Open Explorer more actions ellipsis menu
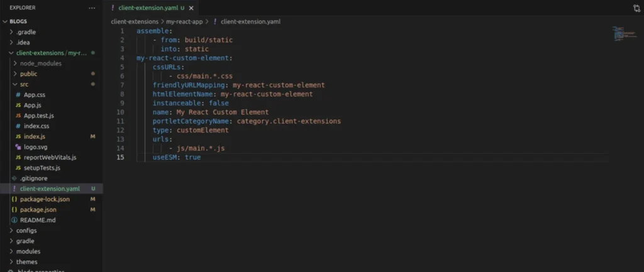The width and height of the screenshot is (644, 272). click(x=92, y=8)
